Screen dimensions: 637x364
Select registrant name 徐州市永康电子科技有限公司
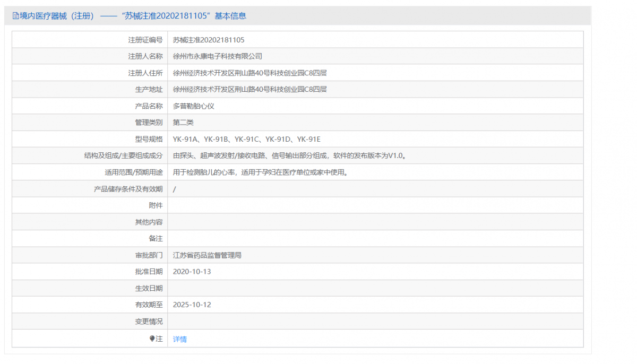(x=218, y=56)
